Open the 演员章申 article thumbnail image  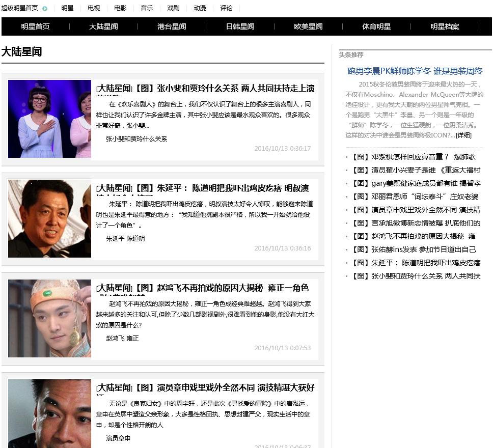pyautogui.click(x=49, y=413)
